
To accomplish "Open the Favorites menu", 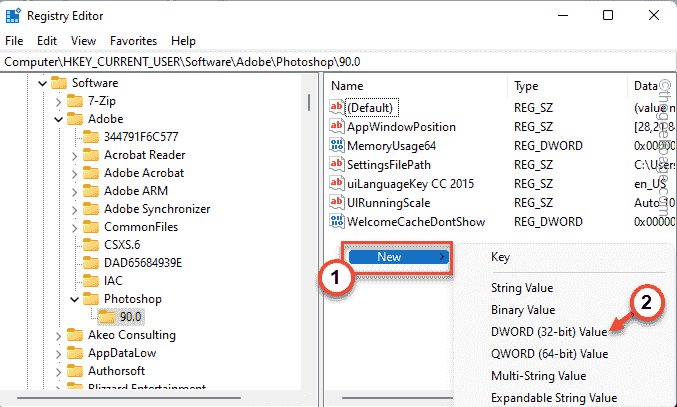I will click(133, 41).
